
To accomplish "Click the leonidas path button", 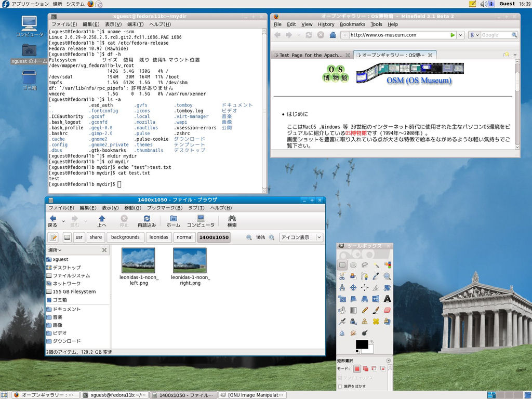I will pos(159,237).
